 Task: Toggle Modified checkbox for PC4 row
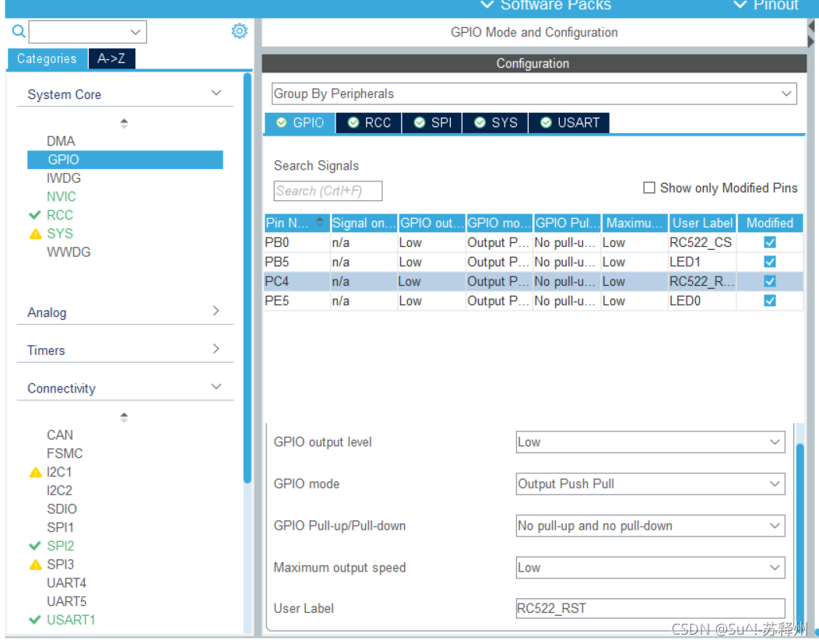[769, 281]
